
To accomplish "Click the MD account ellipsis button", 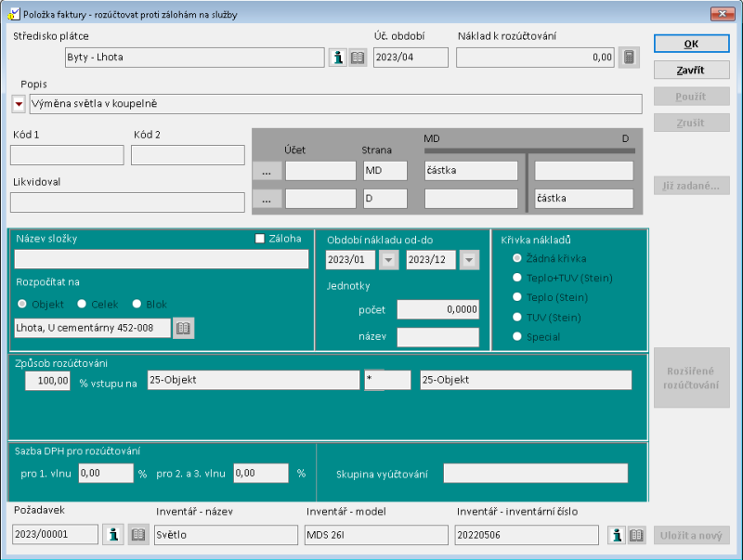I will (x=266, y=171).
